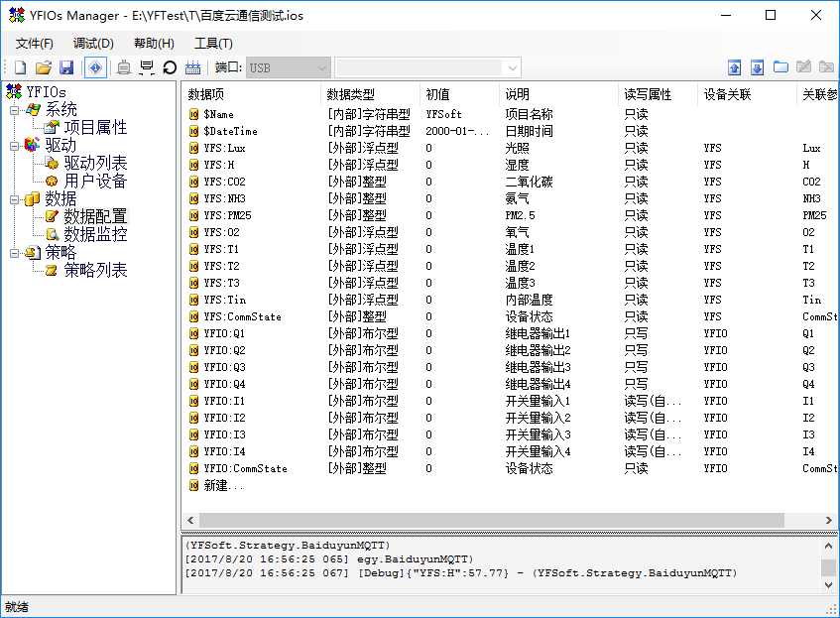This screenshot has height=618, width=840.
Task: Click the 初值 column header
Action: point(437,95)
